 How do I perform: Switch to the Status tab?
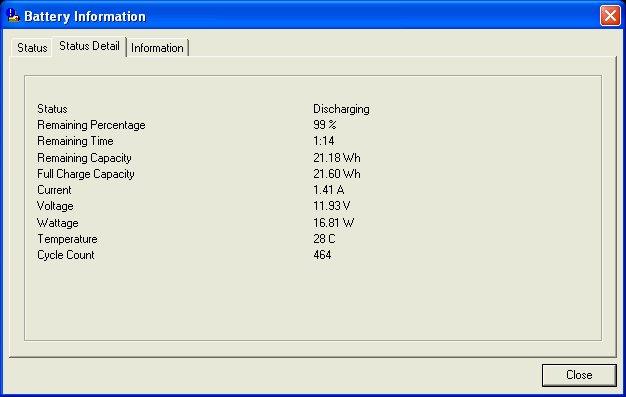point(32,48)
